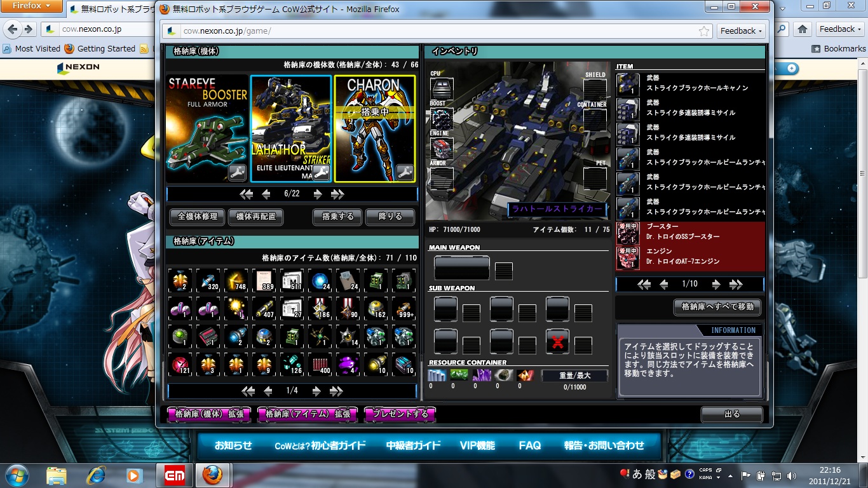Jump to first page of mech hangar
The width and height of the screenshot is (868, 488).
[x=247, y=194]
